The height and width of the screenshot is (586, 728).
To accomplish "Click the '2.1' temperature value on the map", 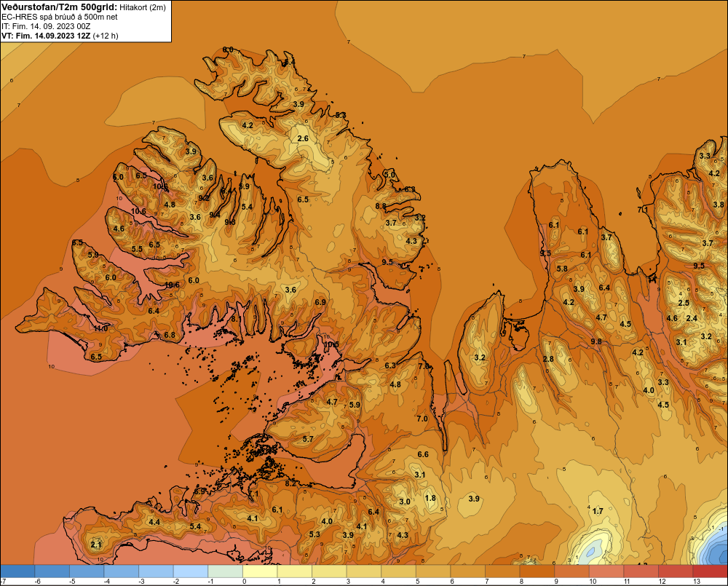I will click(x=95, y=545).
